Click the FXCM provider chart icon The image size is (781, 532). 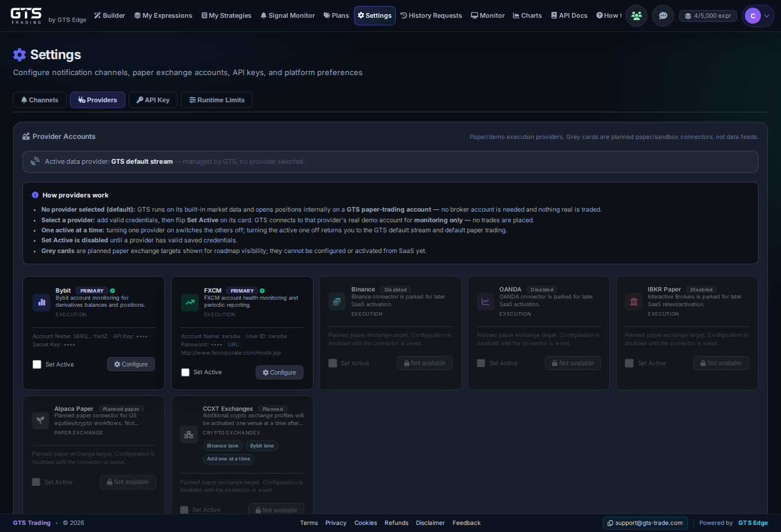[x=190, y=302]
